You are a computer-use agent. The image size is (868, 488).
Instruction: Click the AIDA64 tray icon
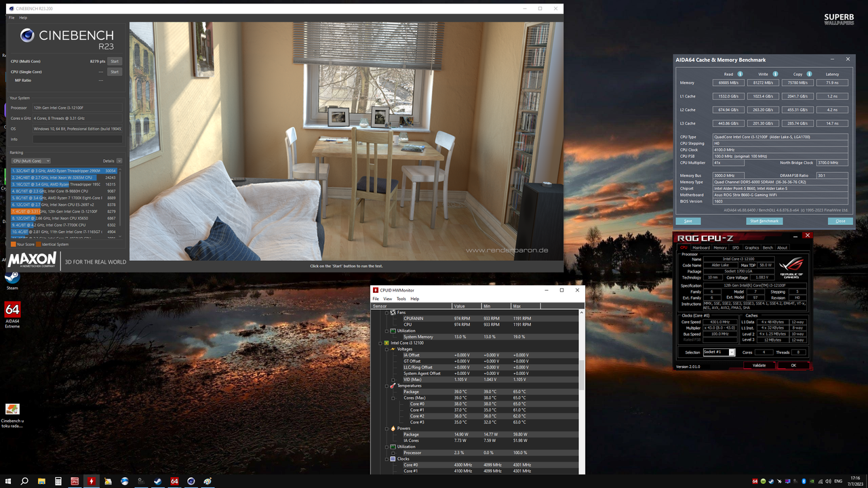pos(755,481)
